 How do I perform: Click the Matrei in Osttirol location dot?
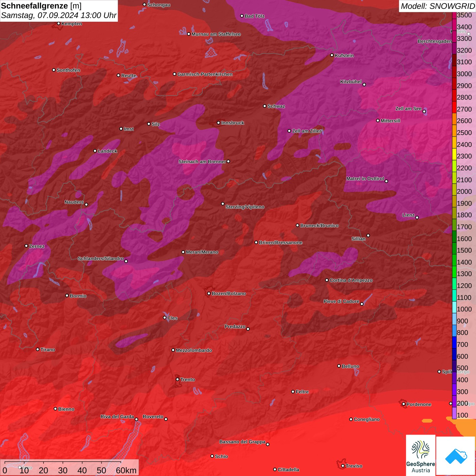386,181
